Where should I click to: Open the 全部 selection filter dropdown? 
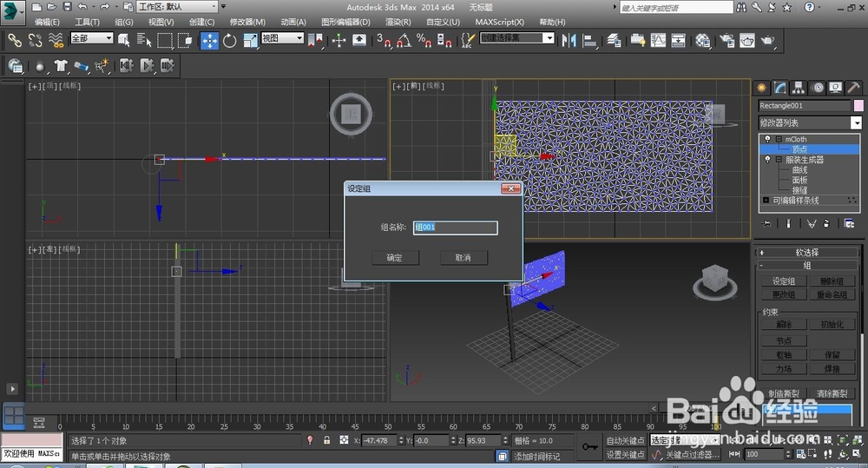pos(92,38)
